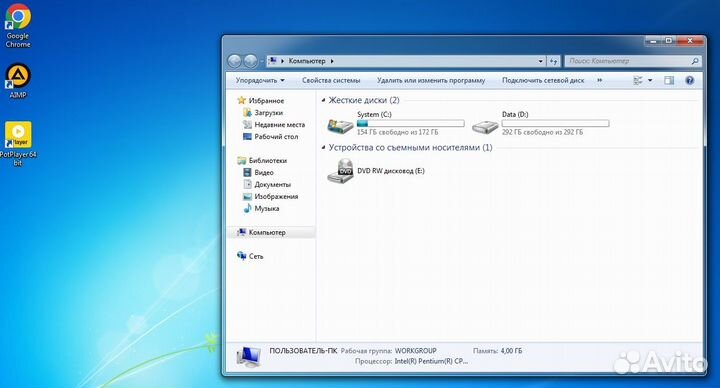Open the Google Chrome desktop shortcut
This screenshot has height=388, width=720.
(x=18, y=26)
